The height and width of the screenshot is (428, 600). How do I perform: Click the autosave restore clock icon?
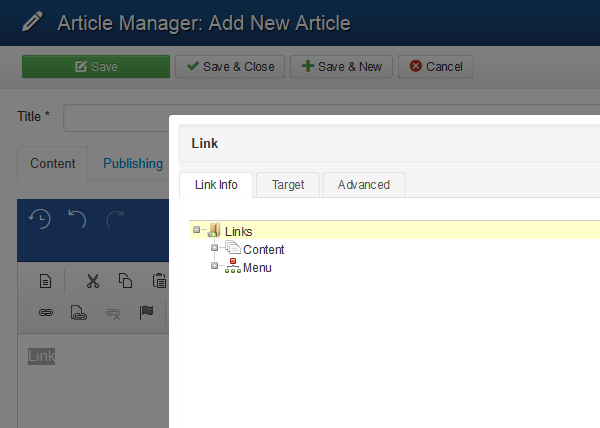[39, 219]
